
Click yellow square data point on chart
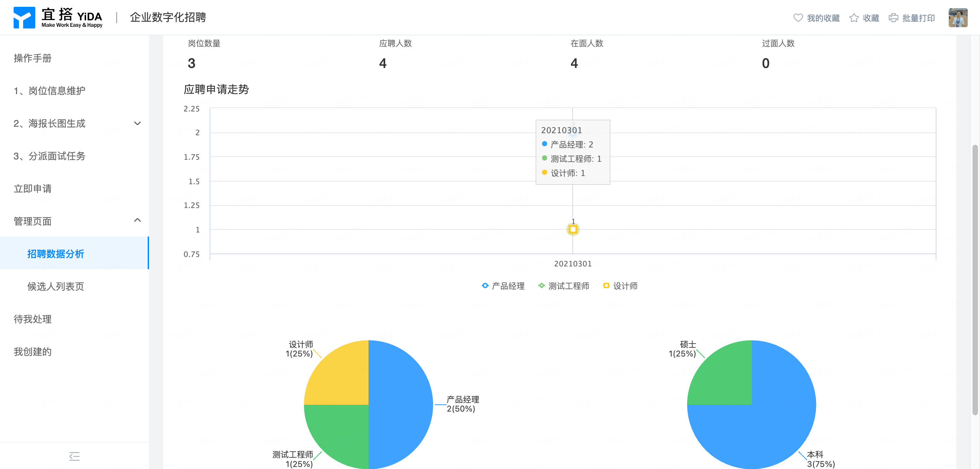coord(573,229)
